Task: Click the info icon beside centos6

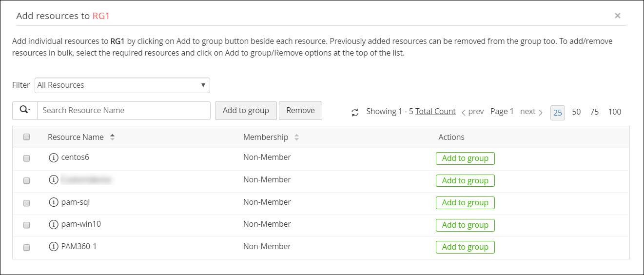Action: 54,157
